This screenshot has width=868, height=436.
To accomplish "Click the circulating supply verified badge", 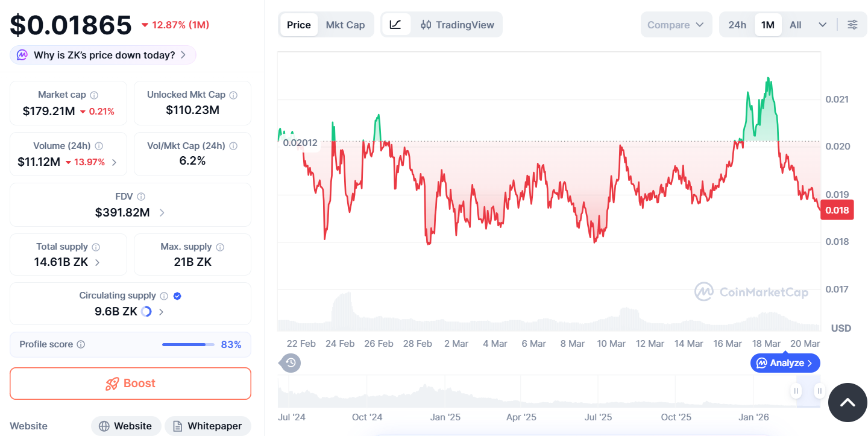I will pyautogui.click(x=177, y=295).
